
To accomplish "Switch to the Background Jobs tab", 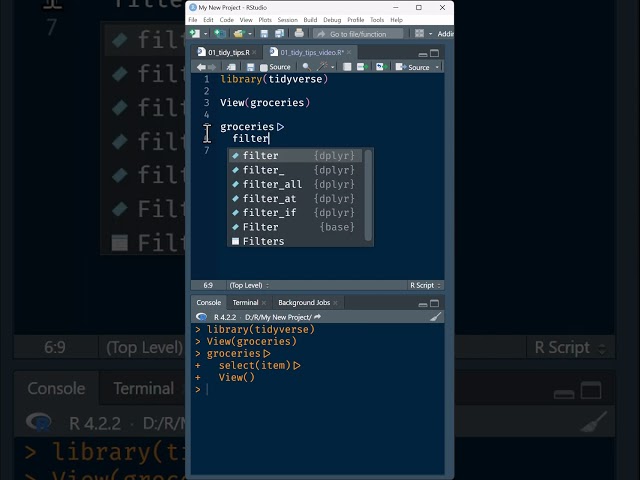I will coord(304,302).
